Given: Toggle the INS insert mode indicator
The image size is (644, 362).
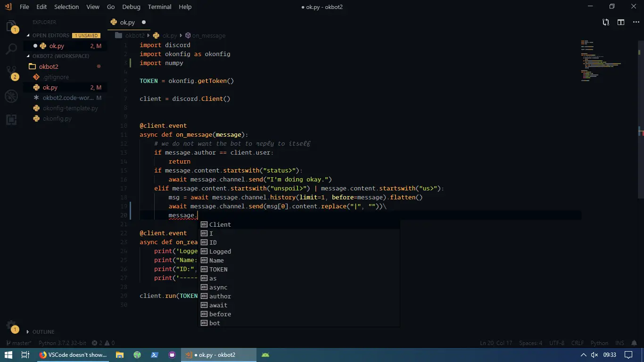Looking at the screenshot, I should tap(620, 343).
